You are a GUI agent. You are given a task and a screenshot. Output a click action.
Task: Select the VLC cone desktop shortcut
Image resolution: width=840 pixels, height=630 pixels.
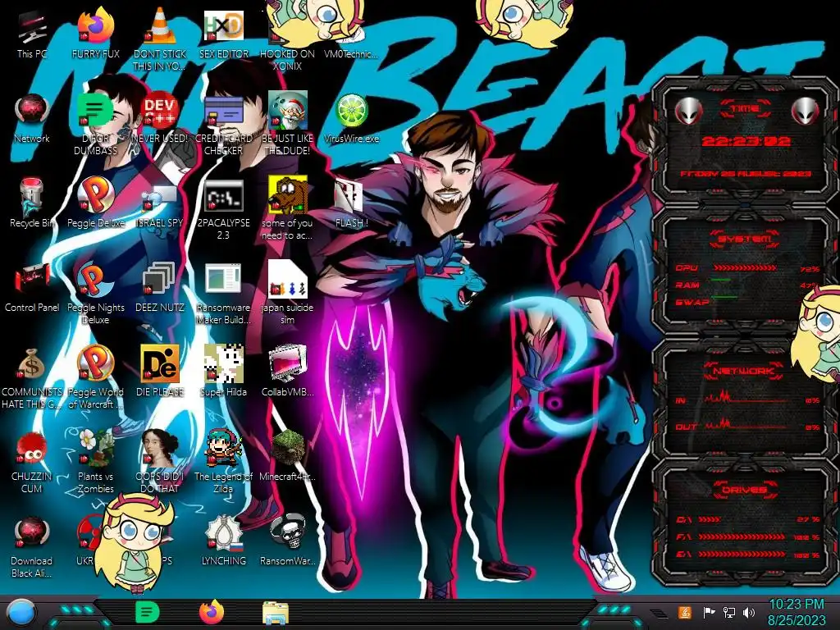160,39
